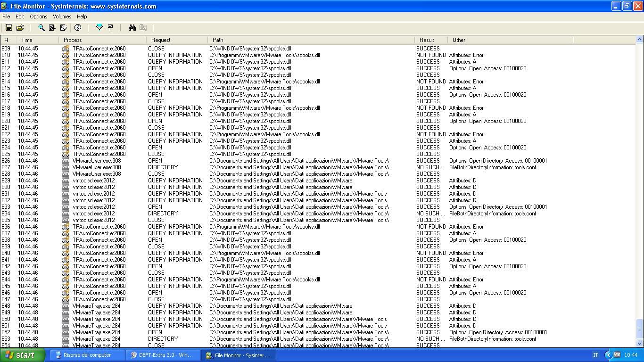
Task: Click the File Monitor title bar icon
Action: pos(5,6)
